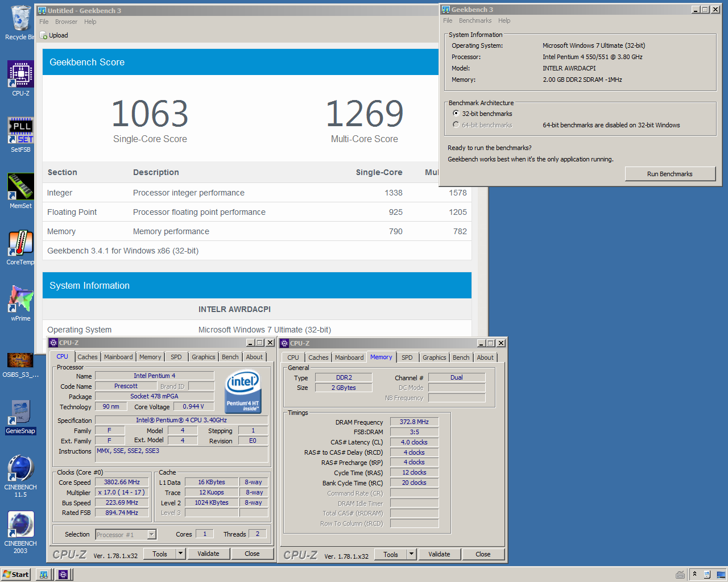Click the Geekbench taskbar button
Image resolution: width=728 pixels, height=582 pixels.
click(x=43, y=575)
